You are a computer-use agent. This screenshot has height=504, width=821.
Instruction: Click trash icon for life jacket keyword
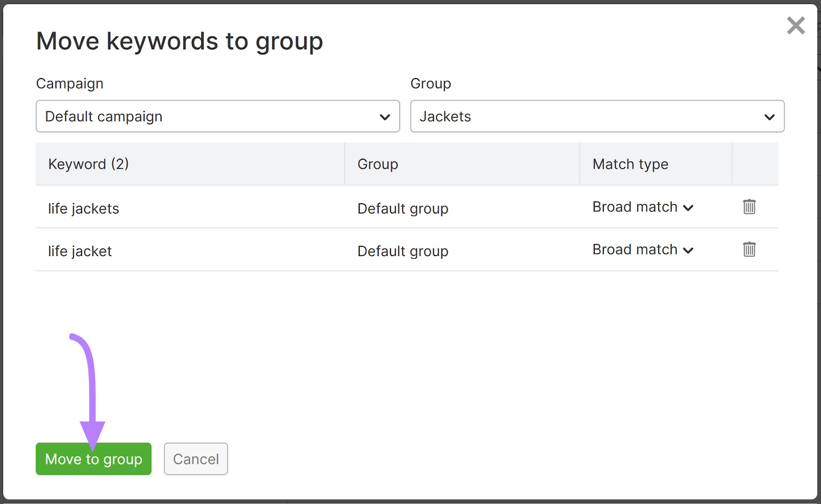[x=749, y=249]
